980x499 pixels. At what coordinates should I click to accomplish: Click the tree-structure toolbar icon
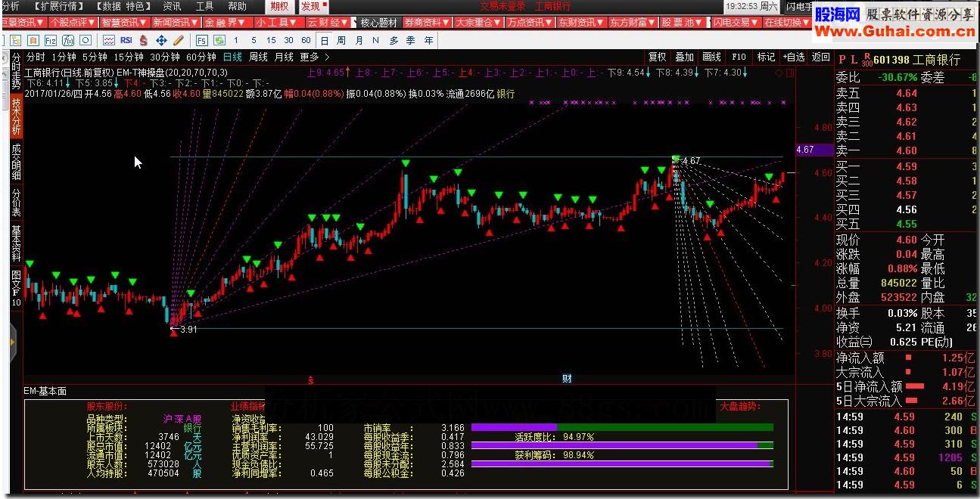click(15, 40)
